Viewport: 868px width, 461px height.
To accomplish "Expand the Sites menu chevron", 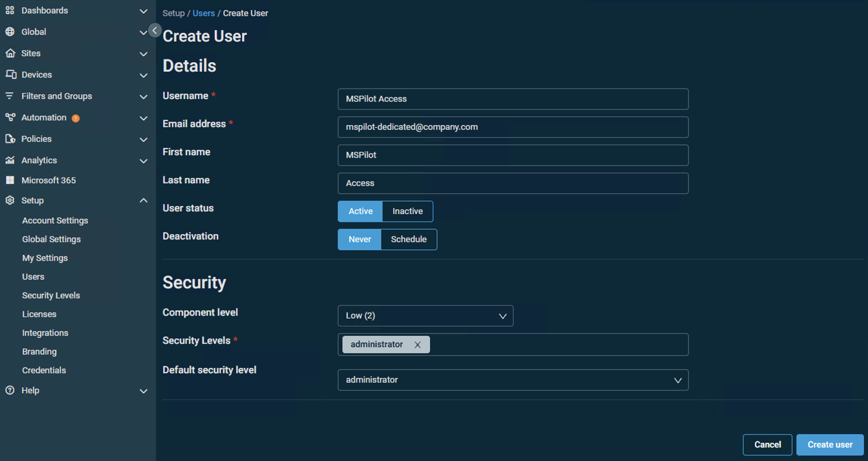I will click(143, 54).
